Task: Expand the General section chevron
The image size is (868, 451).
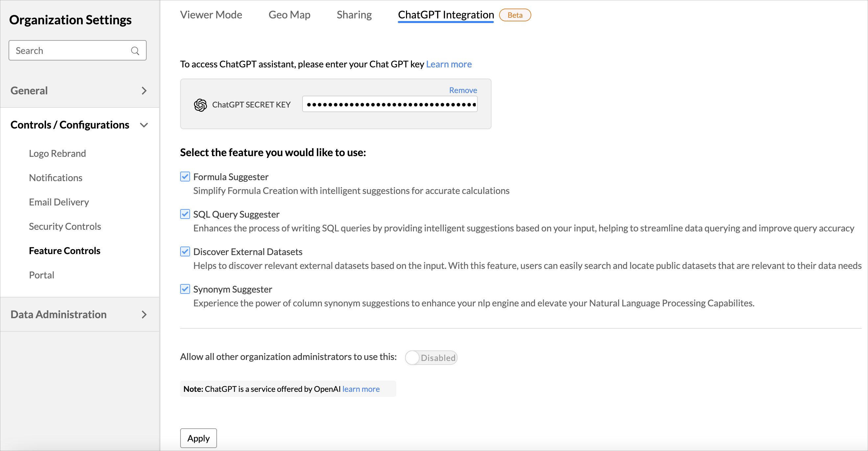Action: (144, 91)
